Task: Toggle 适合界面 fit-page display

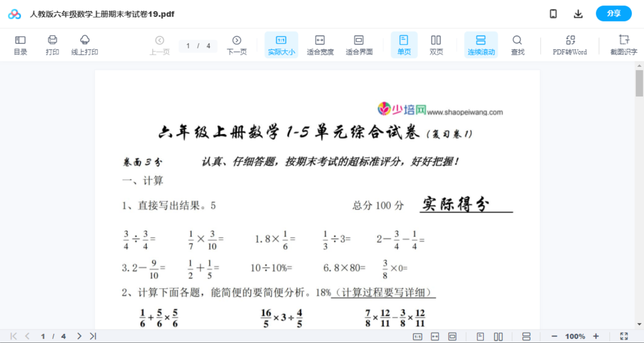Action: tap(359, 45)
